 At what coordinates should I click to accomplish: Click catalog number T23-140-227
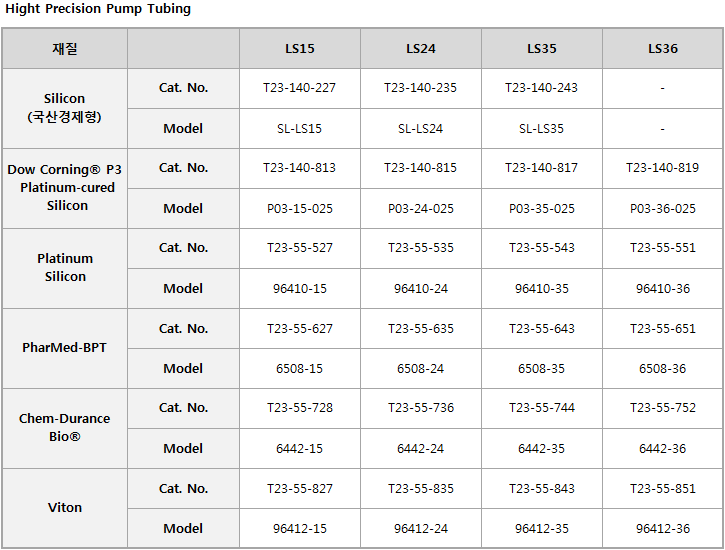click(300, 88)
